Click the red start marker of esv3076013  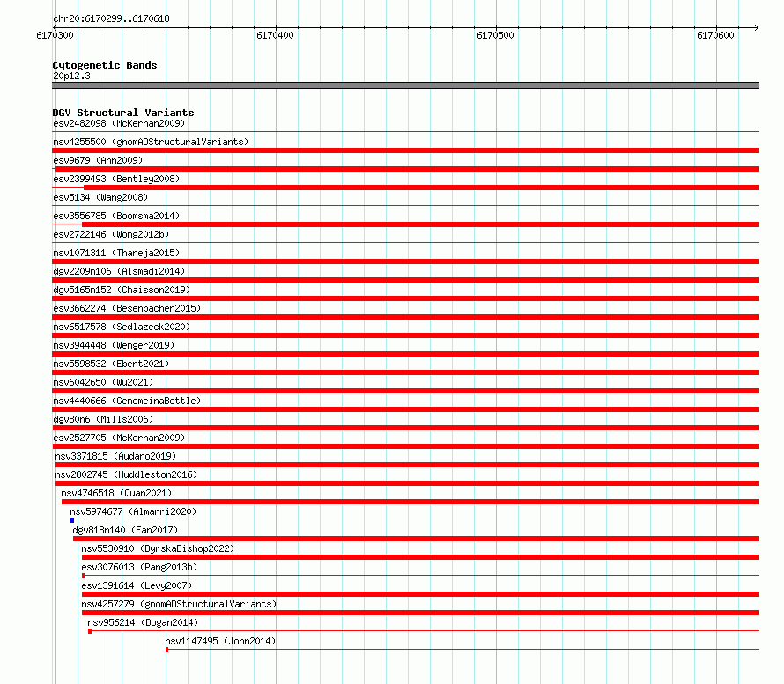83,576
